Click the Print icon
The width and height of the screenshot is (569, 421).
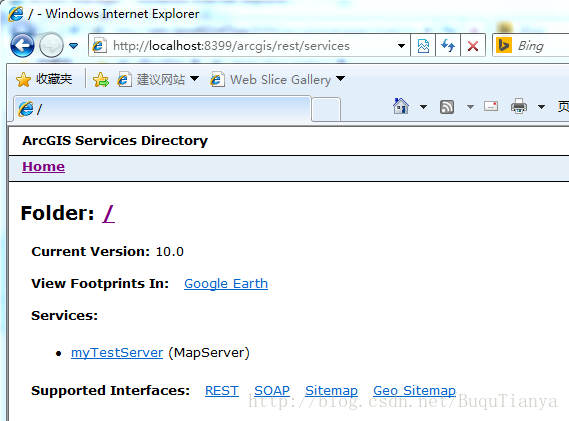click(519, 106)
